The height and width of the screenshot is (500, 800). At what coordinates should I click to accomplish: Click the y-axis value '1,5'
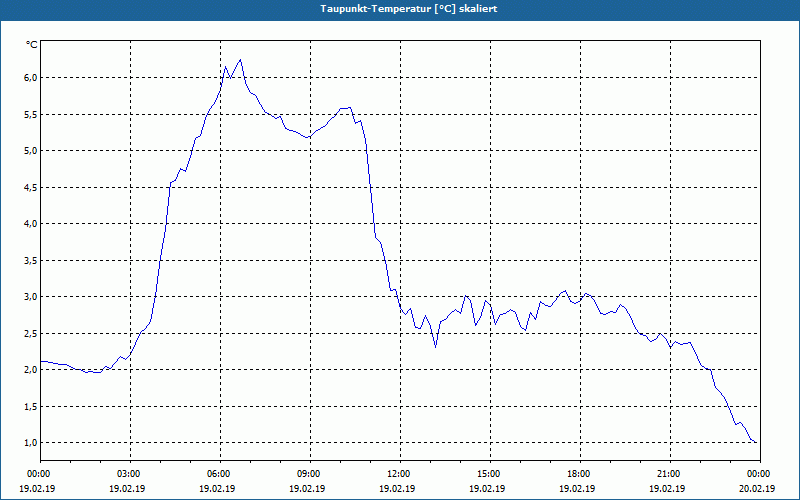[x=31, y=406]
